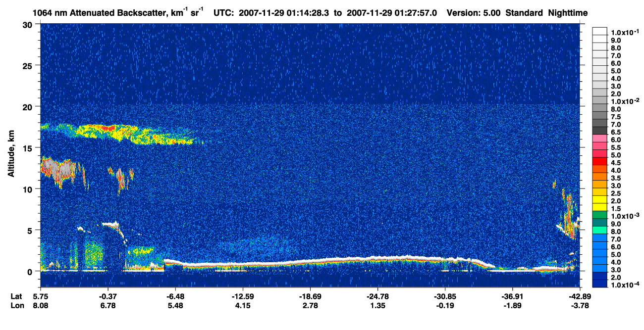Click the longitude value "8.08"

click(41, 305)
